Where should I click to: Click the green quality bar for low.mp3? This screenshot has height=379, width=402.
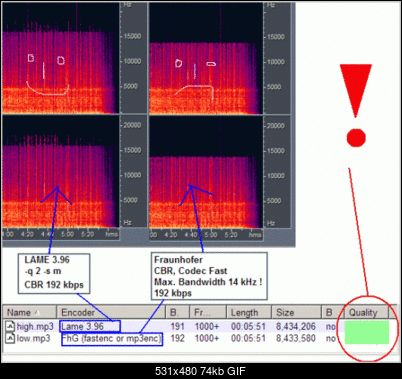367,338
